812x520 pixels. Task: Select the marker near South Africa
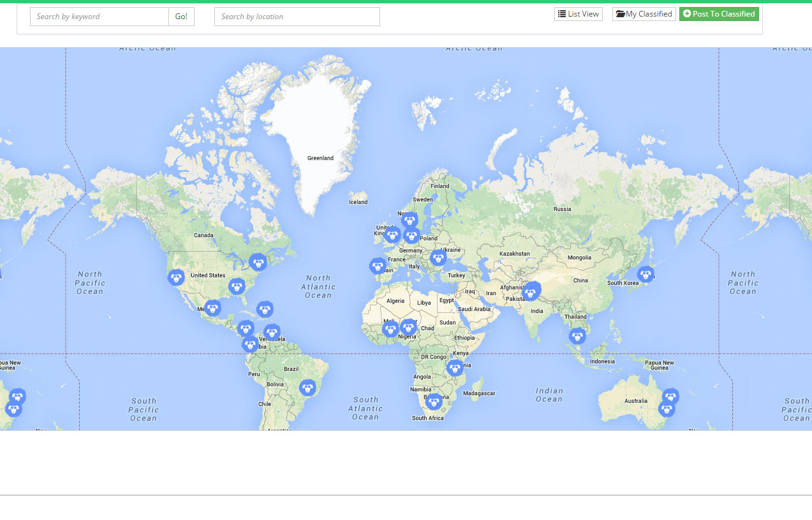click(434, 401)
